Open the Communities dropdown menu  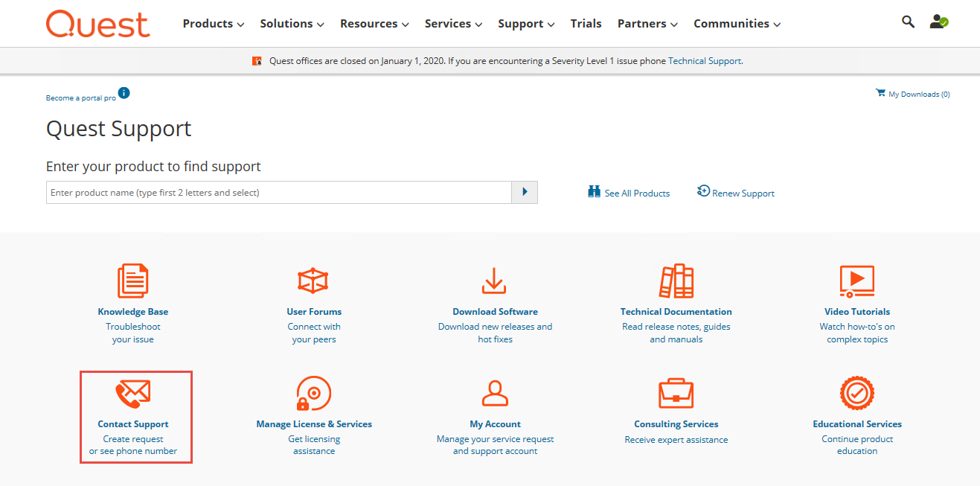tap(737, 24)
